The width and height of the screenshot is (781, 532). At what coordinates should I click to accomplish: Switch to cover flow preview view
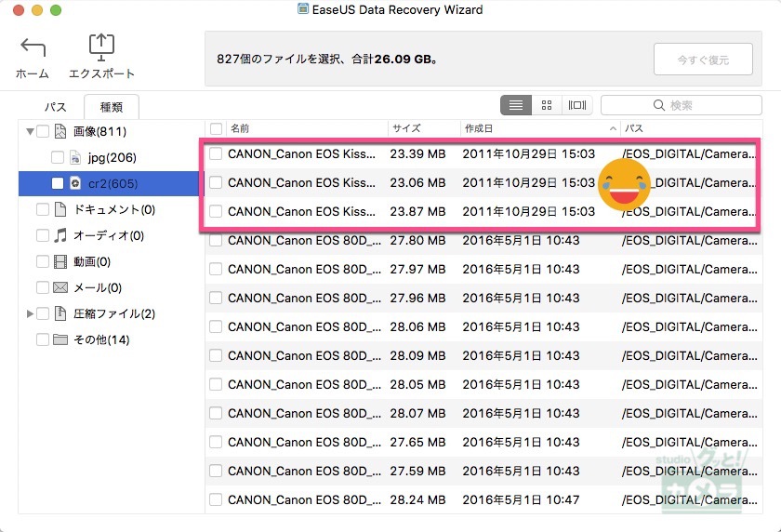point(576,105)
